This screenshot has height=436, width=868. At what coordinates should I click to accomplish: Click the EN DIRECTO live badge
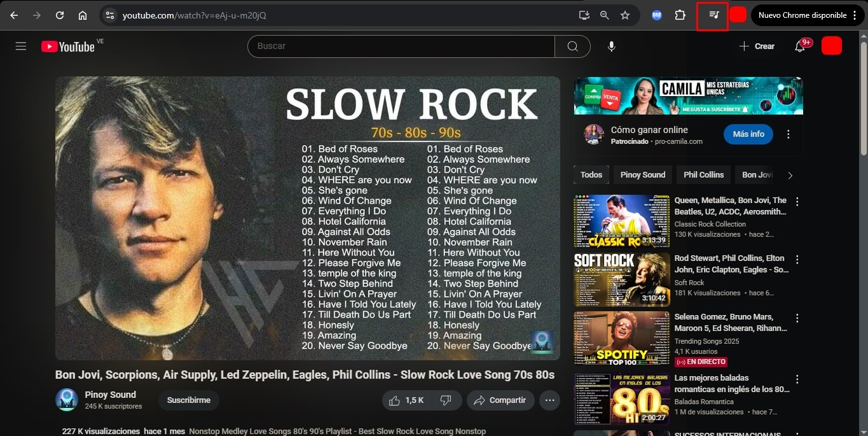coord(700,362)
